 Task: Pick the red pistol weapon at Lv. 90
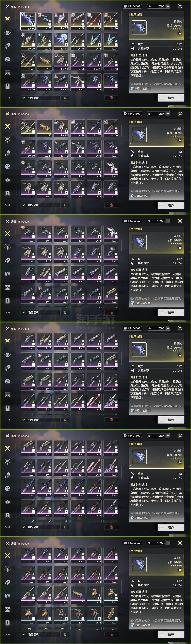pyautogui.click(x=78, y=21)
